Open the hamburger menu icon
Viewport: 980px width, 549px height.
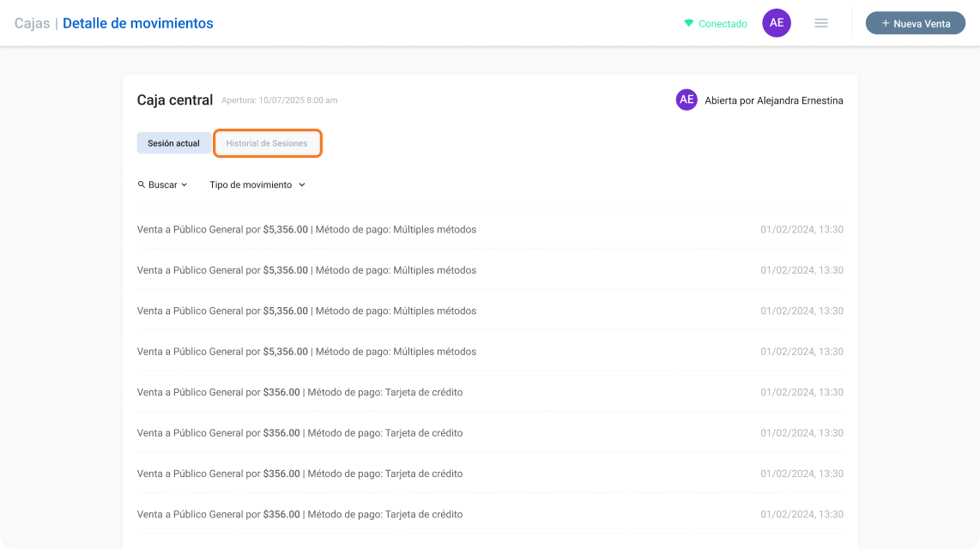point(820,23)
